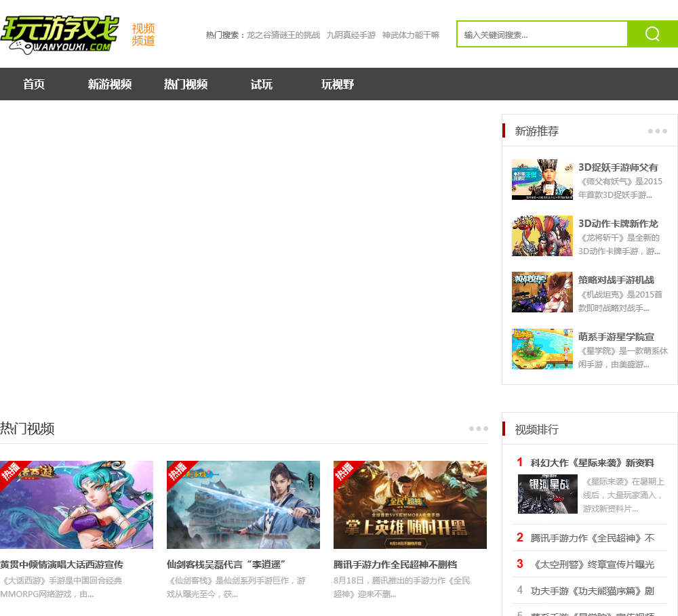The image size is (678, 616).
Task: Click the title 萌系手游星学院宣
Action: click(x=616, y=337)
